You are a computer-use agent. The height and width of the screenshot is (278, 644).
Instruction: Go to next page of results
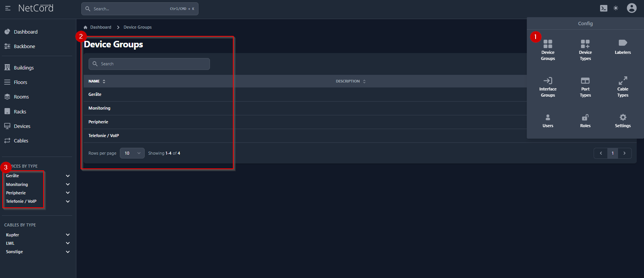625,153
